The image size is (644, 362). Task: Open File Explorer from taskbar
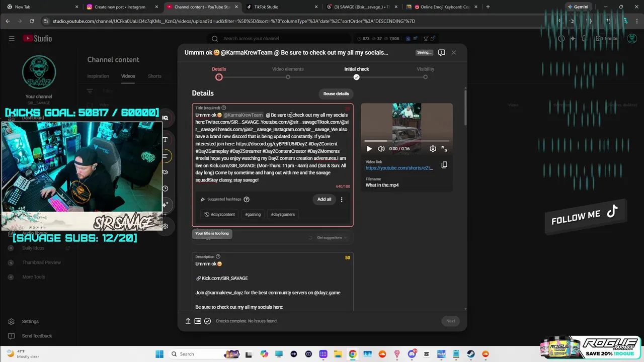(338, 354)
